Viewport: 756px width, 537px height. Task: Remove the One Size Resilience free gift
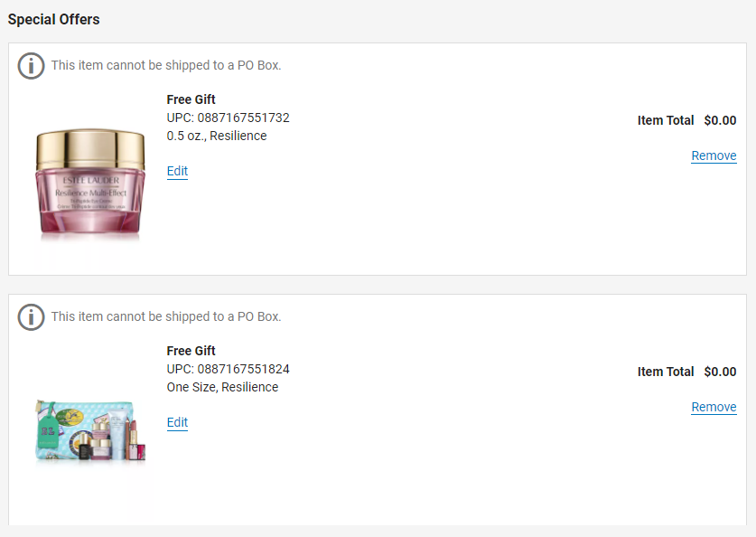714,407
